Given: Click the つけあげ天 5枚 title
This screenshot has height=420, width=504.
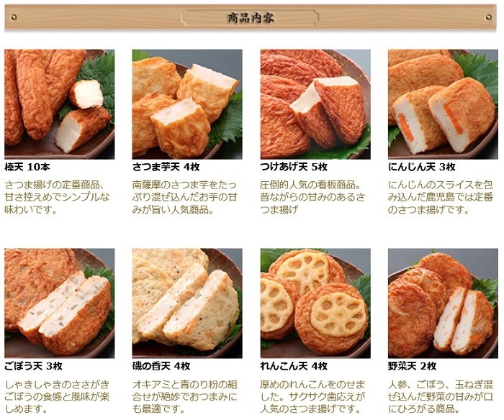Looking at the screenshot, I should pos(294,167).
